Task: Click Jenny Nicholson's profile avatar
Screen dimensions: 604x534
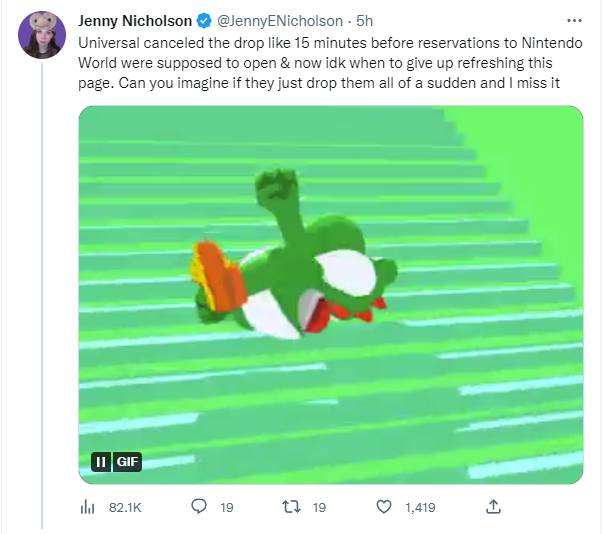Action: pos(42,35)
